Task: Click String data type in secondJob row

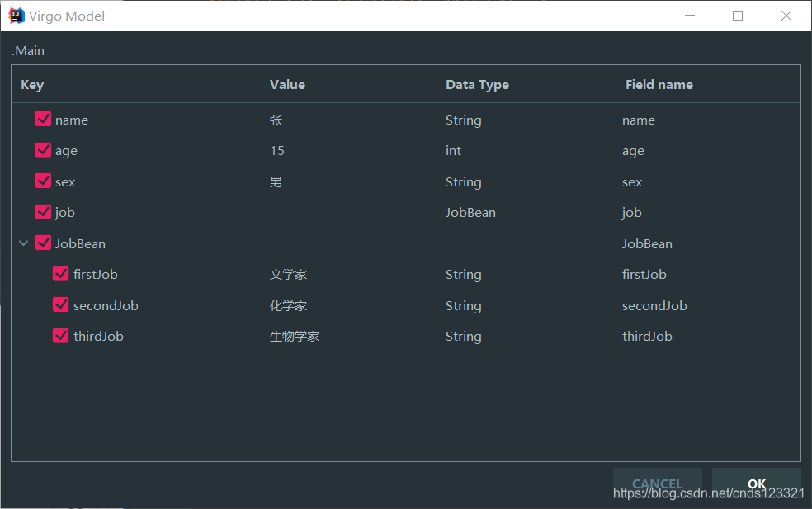Action: (x=464, y=305)
